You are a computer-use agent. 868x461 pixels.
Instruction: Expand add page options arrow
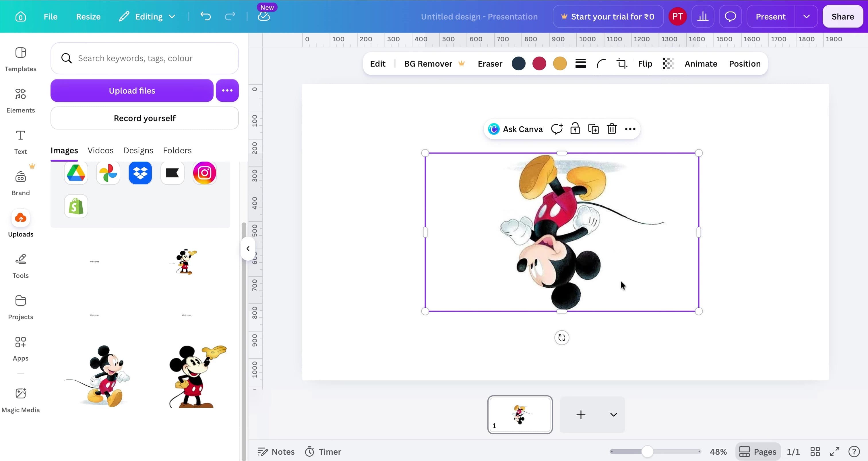pos(614,415)
